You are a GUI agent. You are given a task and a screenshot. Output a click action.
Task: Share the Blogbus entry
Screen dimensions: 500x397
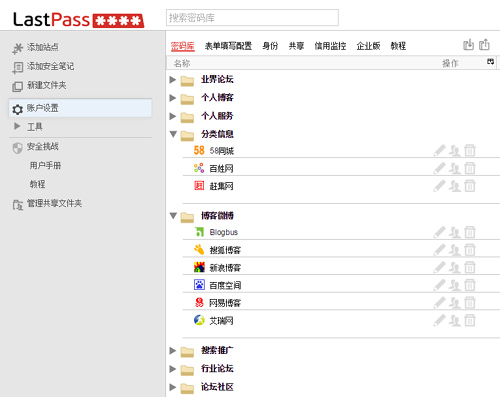[454, 232]
